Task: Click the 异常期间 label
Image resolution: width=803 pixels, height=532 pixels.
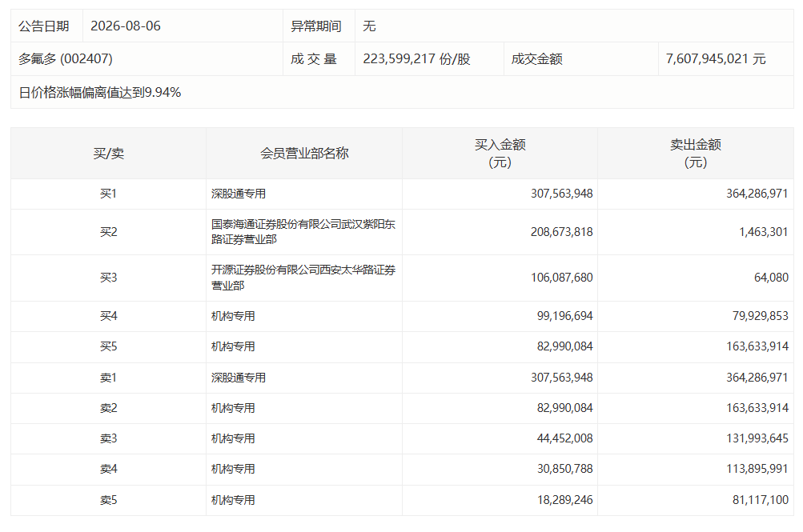Action: click(316, 26)
